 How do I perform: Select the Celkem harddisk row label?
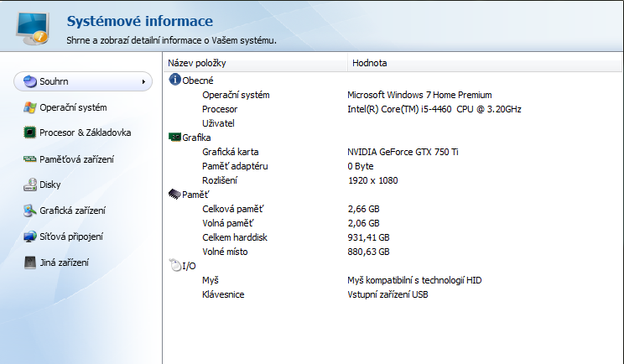tap(235, 237)
